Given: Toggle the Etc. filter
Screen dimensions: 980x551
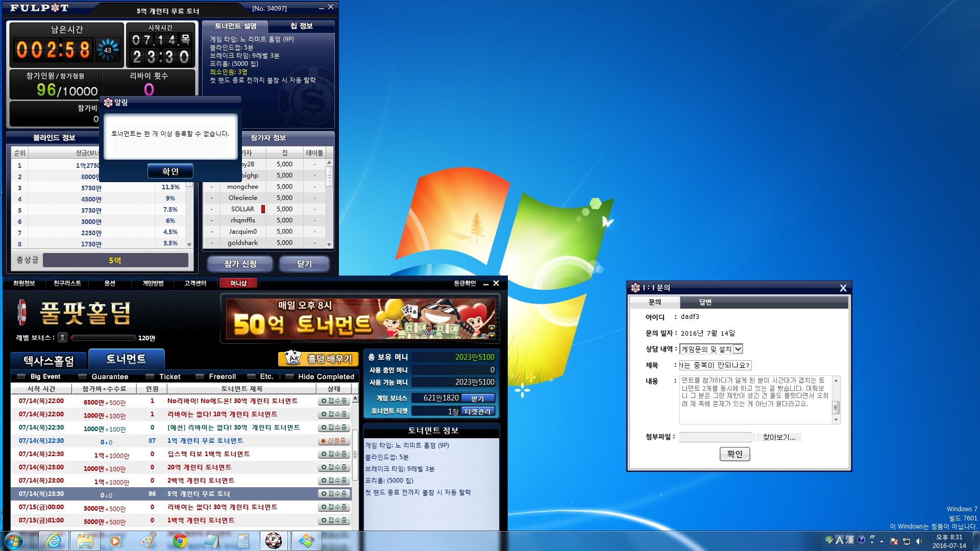Looking at the screenshot, I should click(x=260, y=377).
